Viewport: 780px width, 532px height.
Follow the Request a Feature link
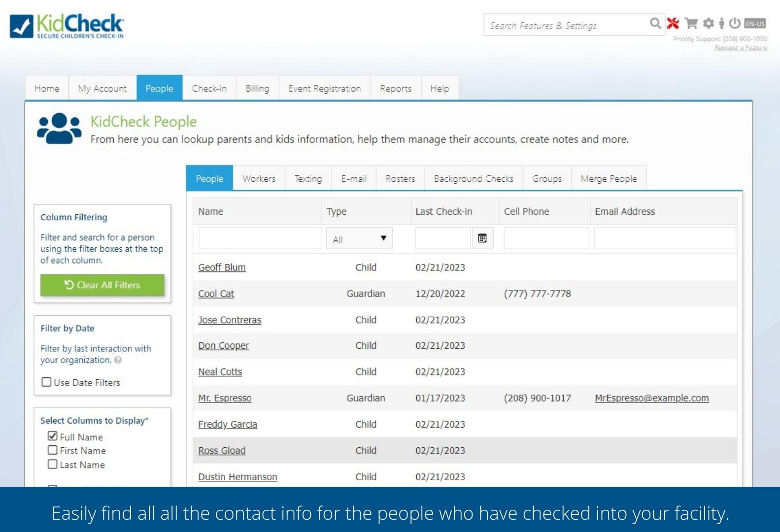click(741, 48)
